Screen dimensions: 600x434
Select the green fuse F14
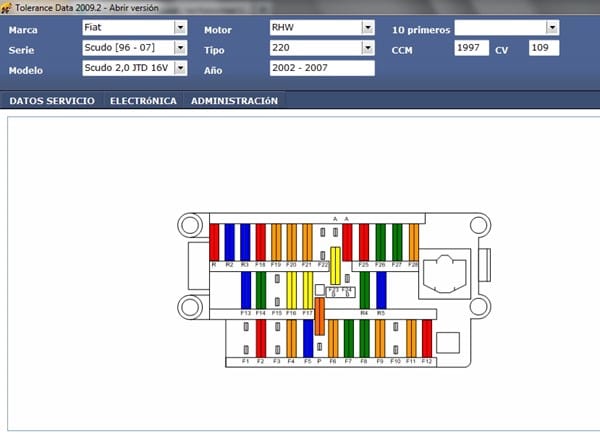[261, 290]
